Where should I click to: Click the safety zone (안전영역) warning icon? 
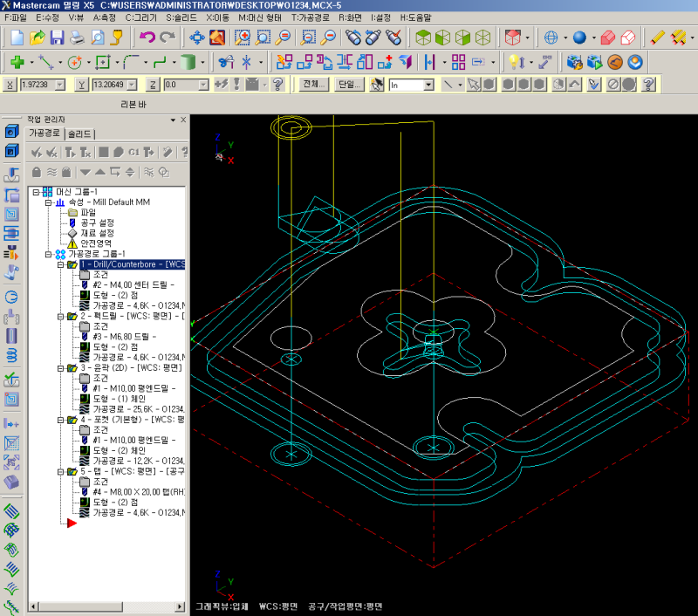[x=72, y=244]
